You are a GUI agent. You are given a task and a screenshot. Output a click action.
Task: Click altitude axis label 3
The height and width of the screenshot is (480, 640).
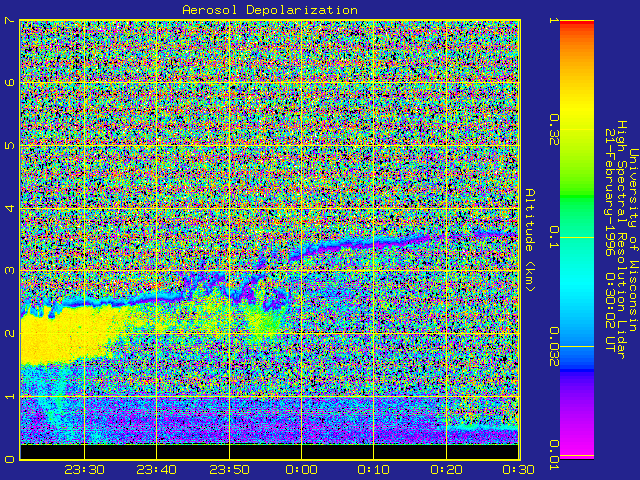(9, 271)
